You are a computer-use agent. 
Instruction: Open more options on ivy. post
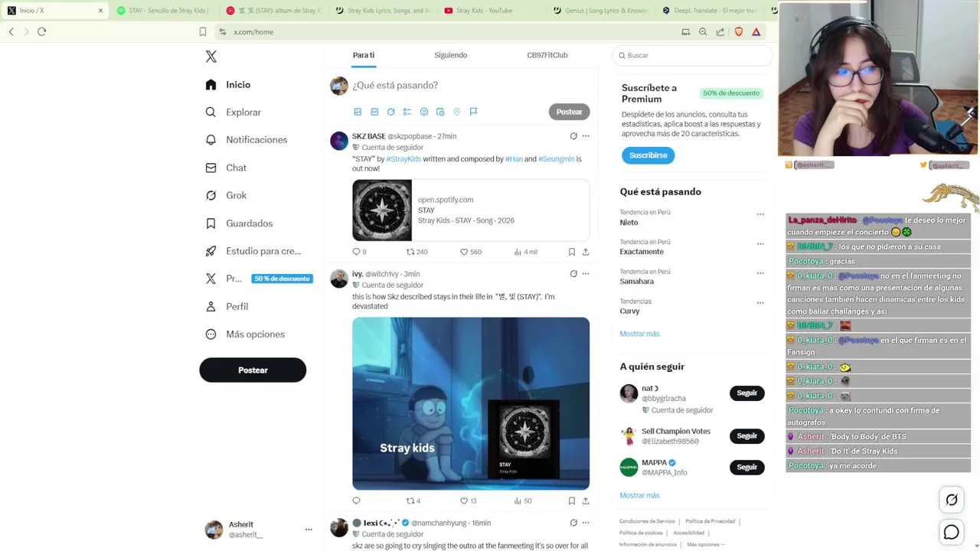coord(586,274)
